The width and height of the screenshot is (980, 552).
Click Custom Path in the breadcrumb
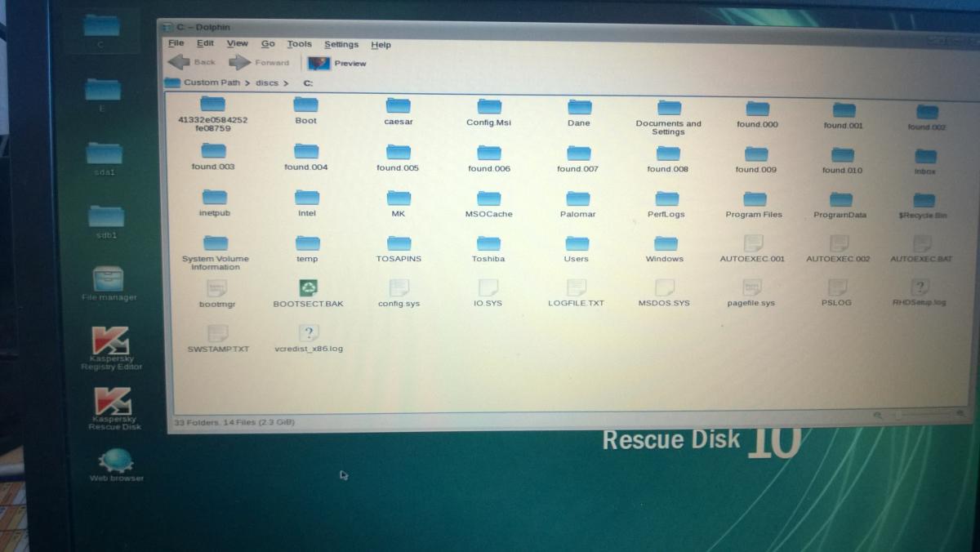[x=212, y=82]
